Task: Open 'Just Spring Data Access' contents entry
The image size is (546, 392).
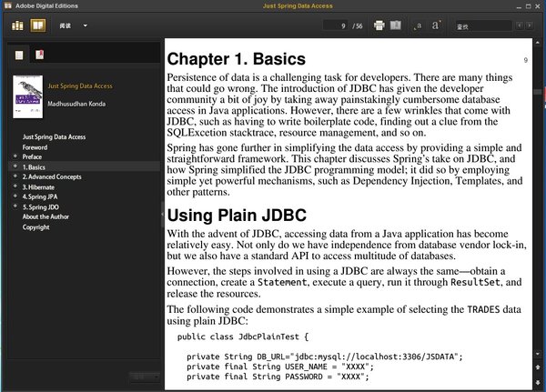Action: tap(54, 136)
